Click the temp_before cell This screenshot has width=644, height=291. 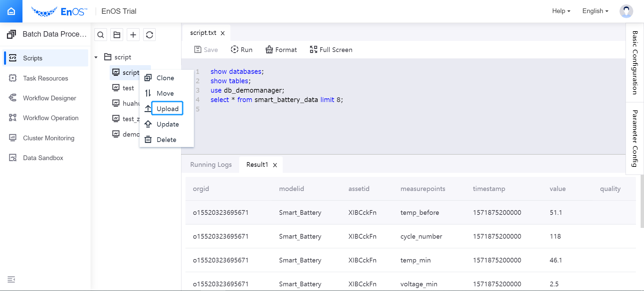pyautogui.click(x=420, y=212)
